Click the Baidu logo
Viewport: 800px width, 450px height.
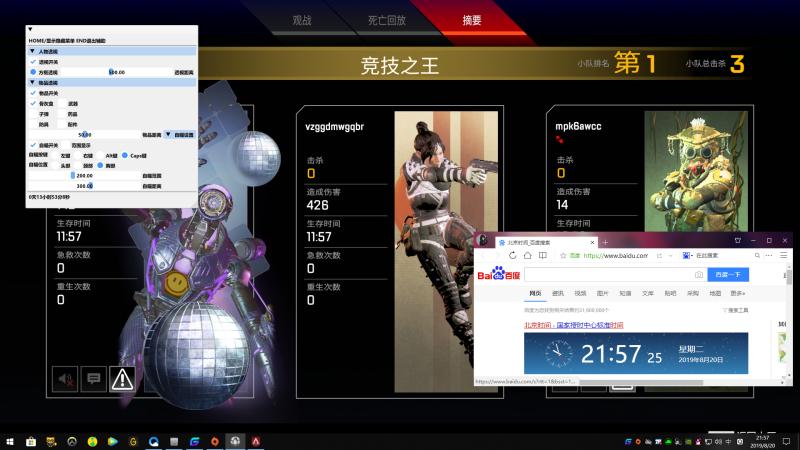498,273
